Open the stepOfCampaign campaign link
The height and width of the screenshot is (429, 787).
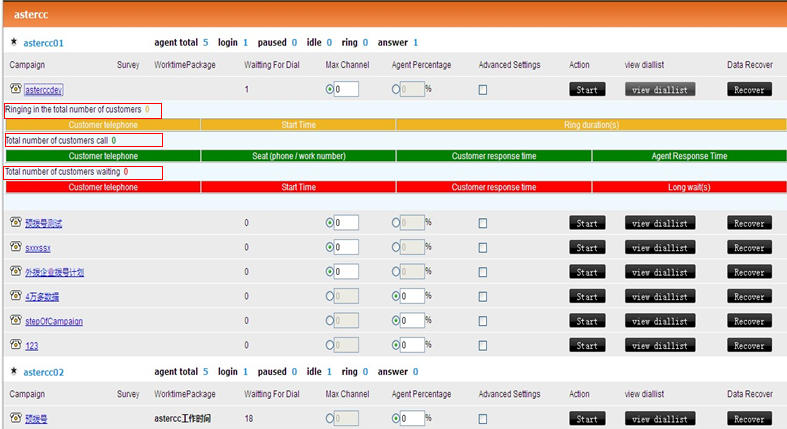point(54,321)
